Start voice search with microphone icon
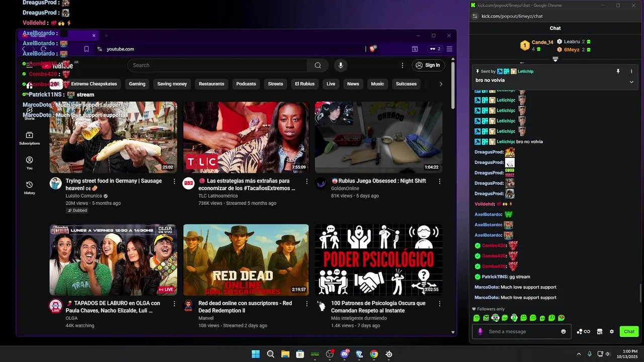Viewport: 644px width, 362px height. pos(341,65)
